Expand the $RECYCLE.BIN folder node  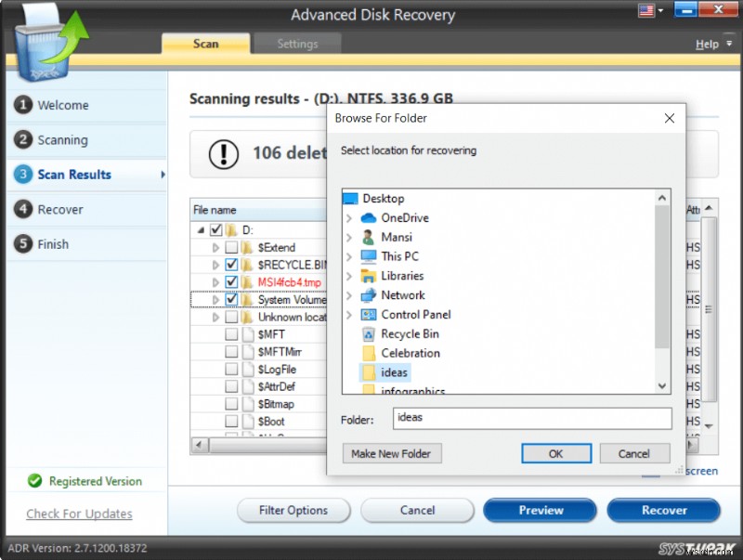click(x=215, y=265)
